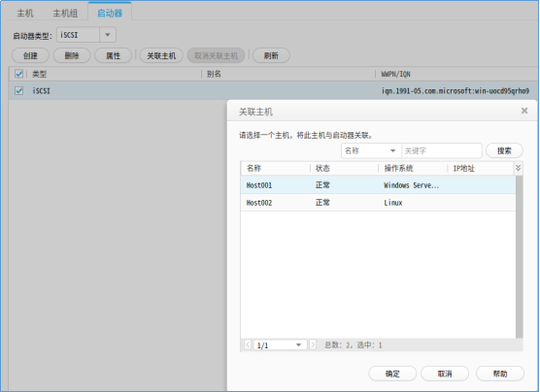Sort hosts by 名称 column
The image size is (540, 392).
(253, 168)
